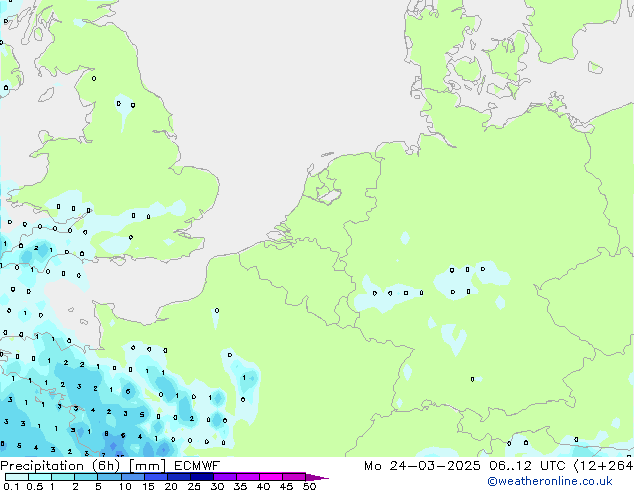Click the 'Precipitation (6h)' title text

tap(60, 466)
